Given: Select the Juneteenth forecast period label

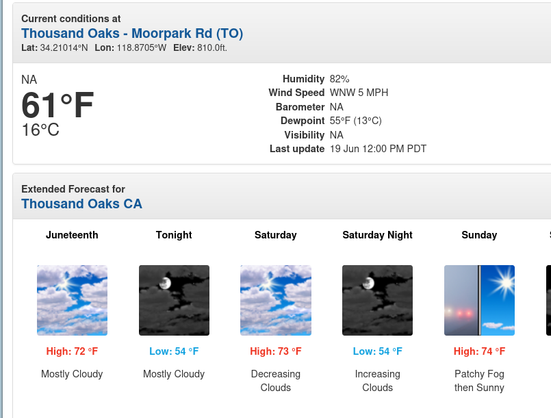Looking at the screenshot, I should click(x=72, y=235).
